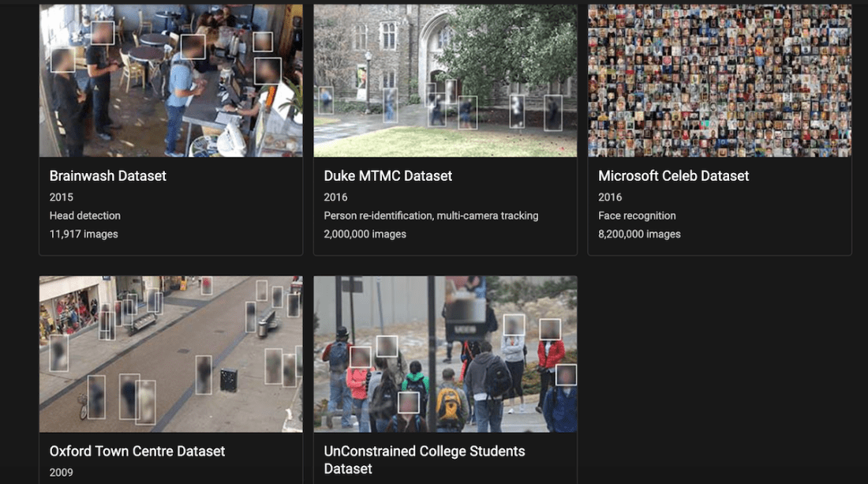Select the '11,917 images' count
Viewport: 868px width, 484px height.
84,234
